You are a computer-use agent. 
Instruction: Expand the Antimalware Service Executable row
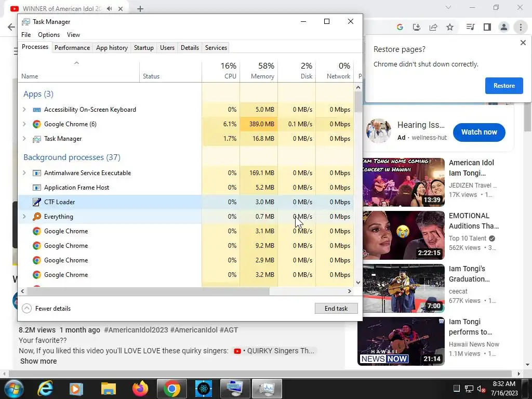click(x=24, y=173)
